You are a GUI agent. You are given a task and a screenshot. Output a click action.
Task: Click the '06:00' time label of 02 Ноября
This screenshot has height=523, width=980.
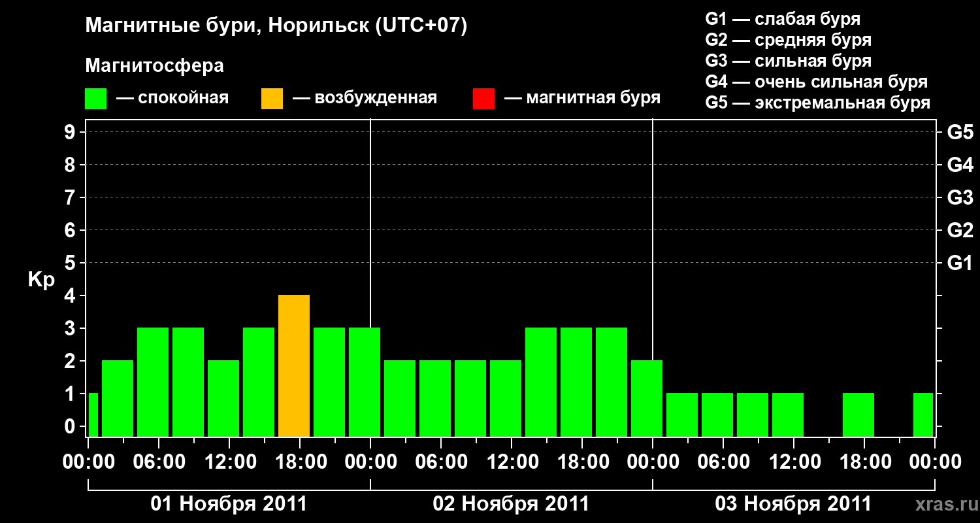pos(441,462)
